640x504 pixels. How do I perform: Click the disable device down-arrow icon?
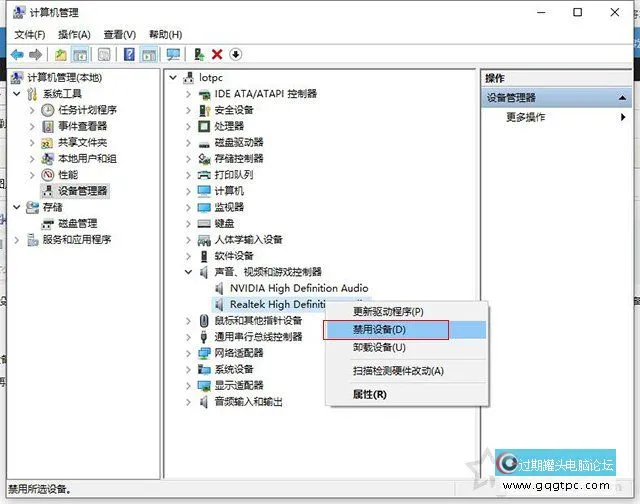tap(236, 54)
